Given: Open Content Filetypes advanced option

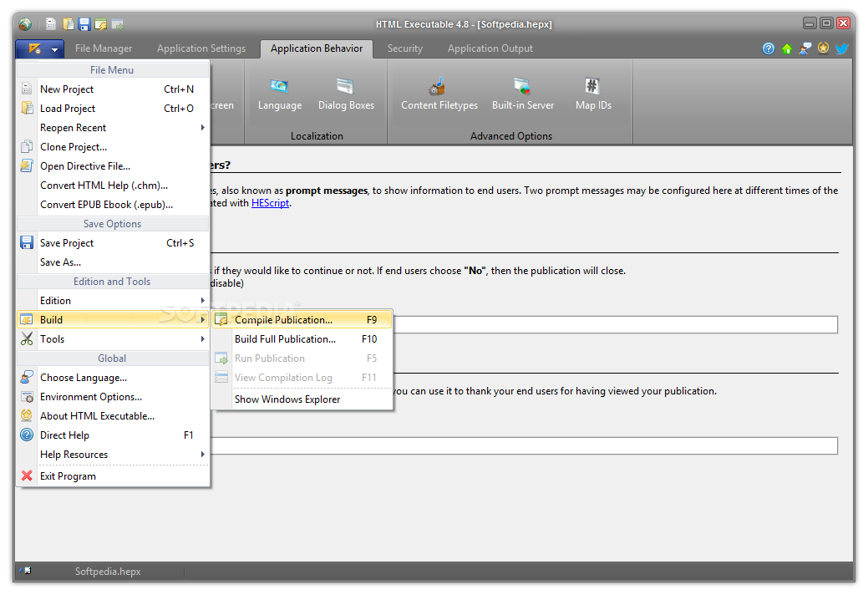Looking at the screenshot, I should tap(439, 94).
